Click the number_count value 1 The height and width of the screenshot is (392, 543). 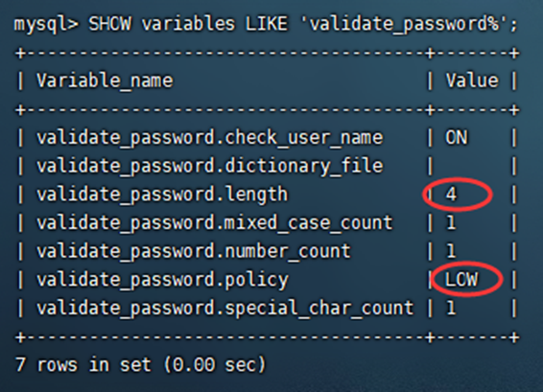coord(451,251)
